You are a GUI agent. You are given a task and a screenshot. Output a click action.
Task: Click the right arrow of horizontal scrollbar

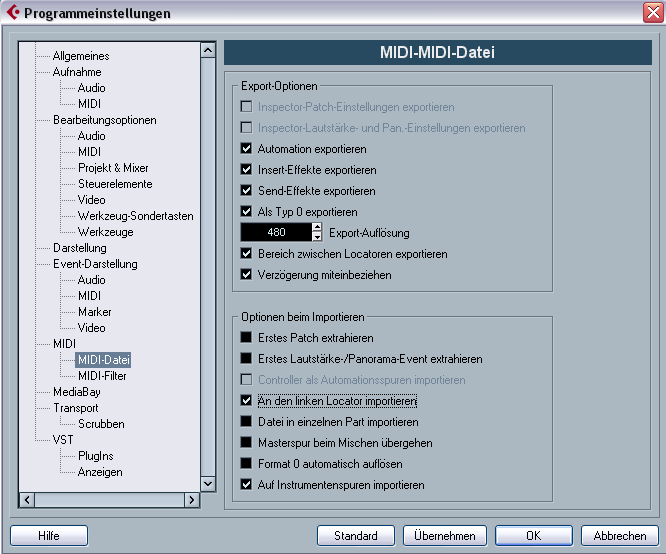pos(192,500)
